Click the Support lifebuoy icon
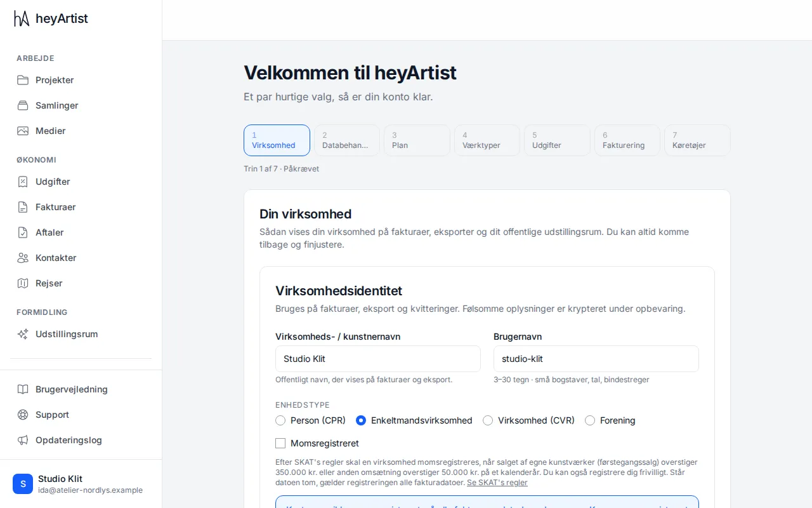The height and width of the screenshot is (508, 812). [23, 415]
